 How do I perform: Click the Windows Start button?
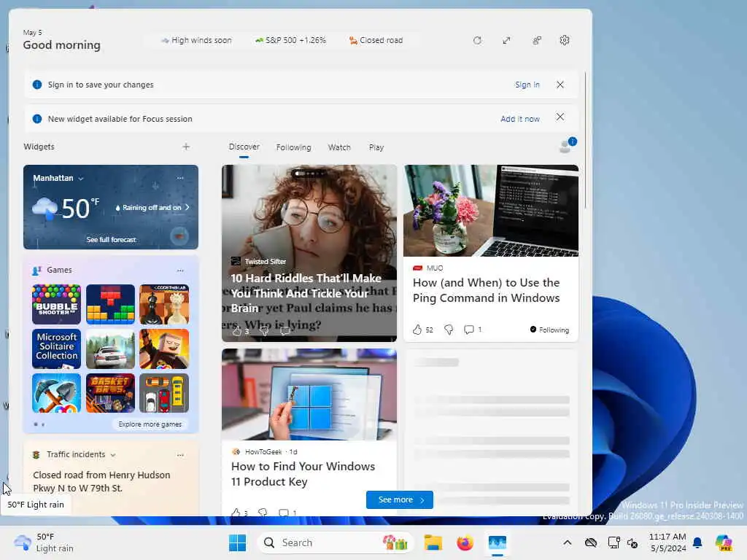pos(237,542)
